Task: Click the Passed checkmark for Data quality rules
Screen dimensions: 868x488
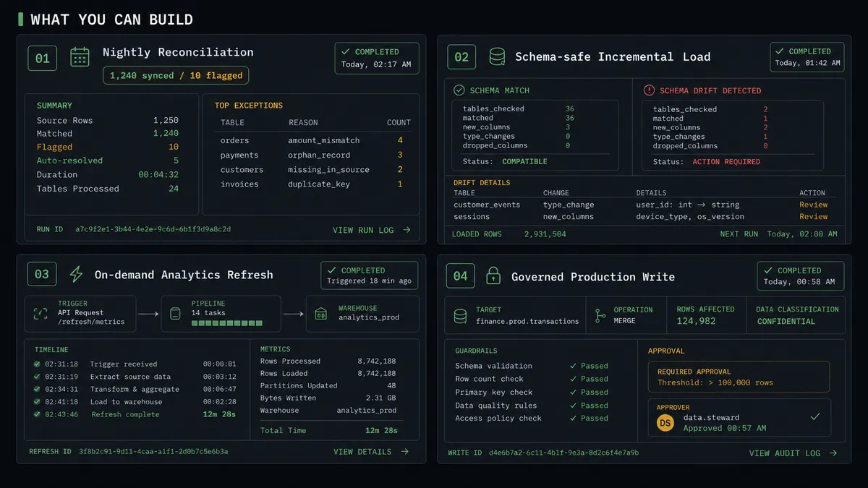Action: click(573, 405)
